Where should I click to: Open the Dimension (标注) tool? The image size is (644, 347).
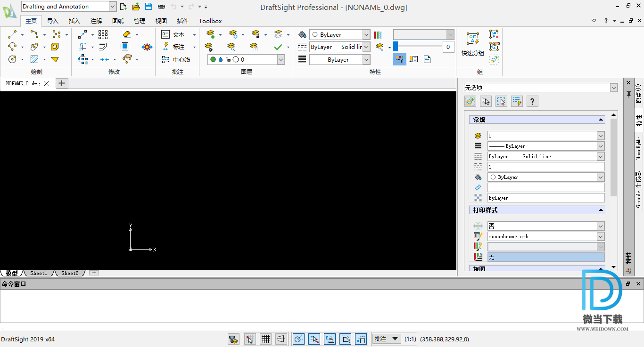(x=173, y=47)
